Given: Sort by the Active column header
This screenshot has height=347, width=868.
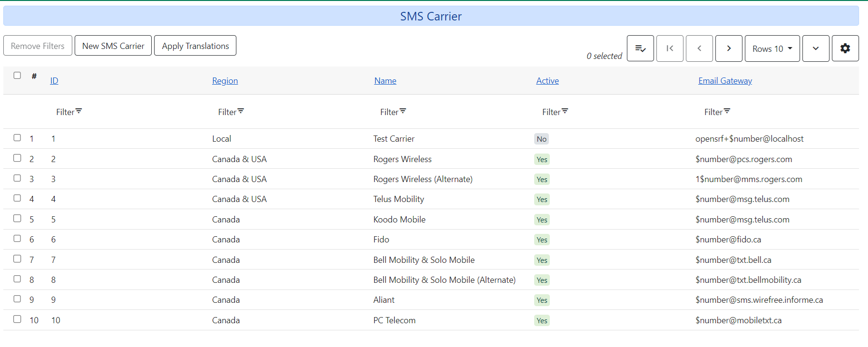Looking at the screenshot, I should 547,81.
